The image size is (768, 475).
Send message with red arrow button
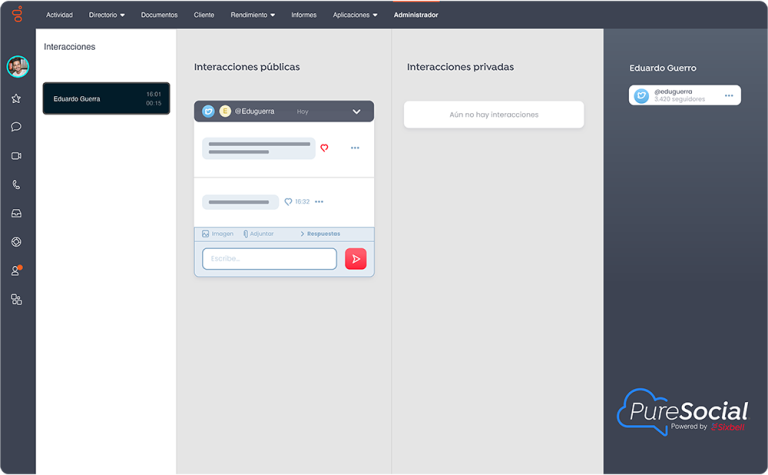tap(356, 259)
